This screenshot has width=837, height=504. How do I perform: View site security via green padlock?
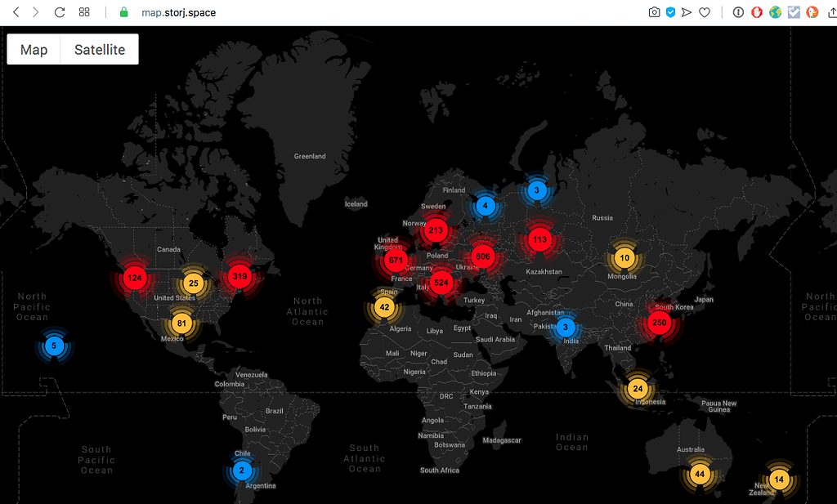coord(123,12)
